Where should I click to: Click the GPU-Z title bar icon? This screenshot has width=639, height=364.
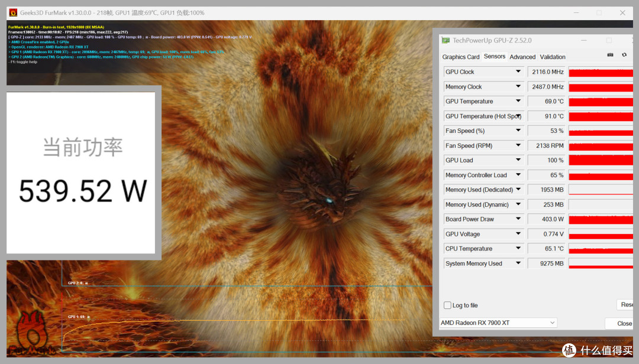coord(446,40)
